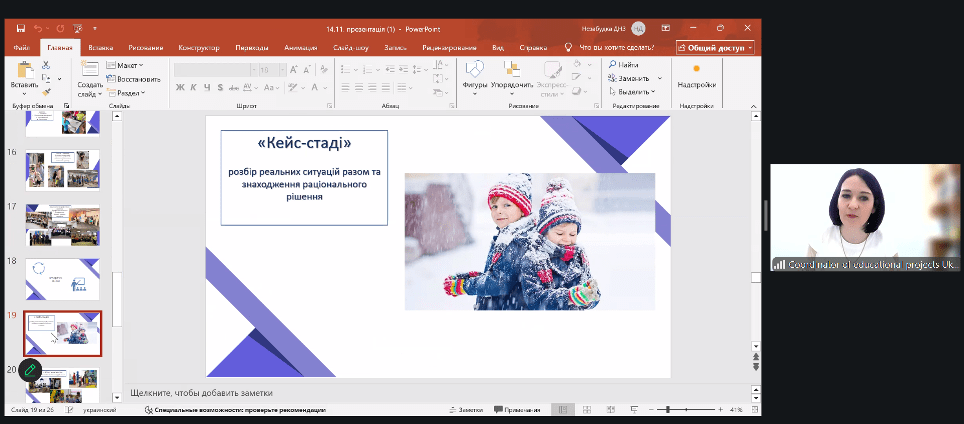Switch to the Animation (Анимация) tab

[x=300, y=47]
